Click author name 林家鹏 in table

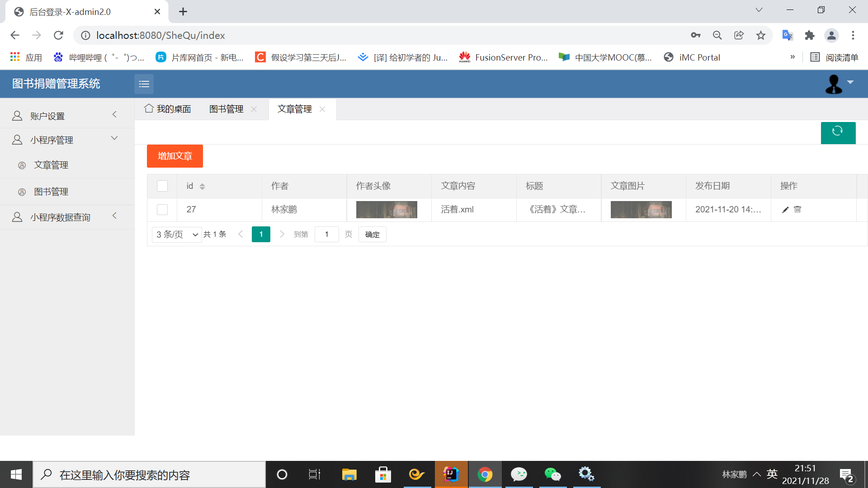(x=284, y=210)
